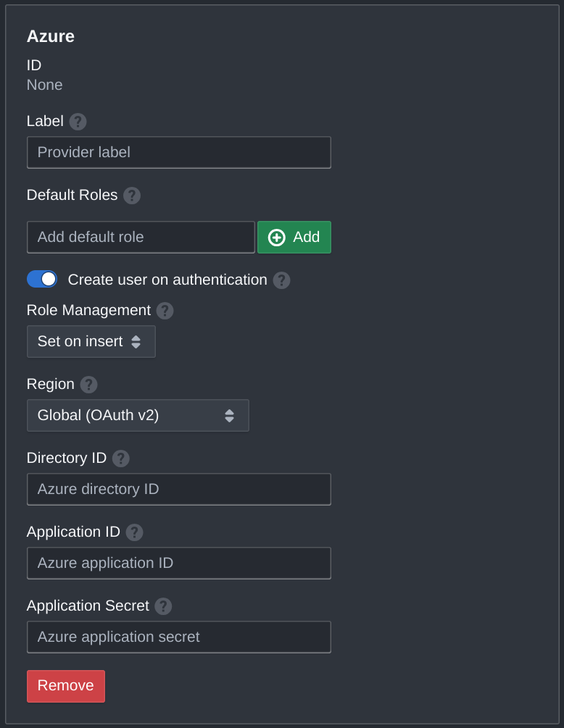The width and height of the screenshot is (564, 728).
Task: Click the green Add button
Action: 294,238
